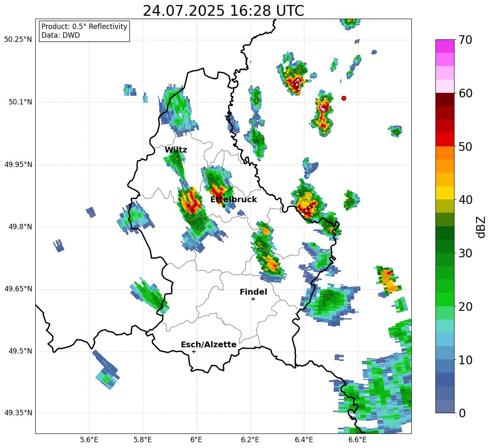Click the 5.6°E longitude label
Image resolution: width=491 pixels, height=448 pixels.
point(89,440)
